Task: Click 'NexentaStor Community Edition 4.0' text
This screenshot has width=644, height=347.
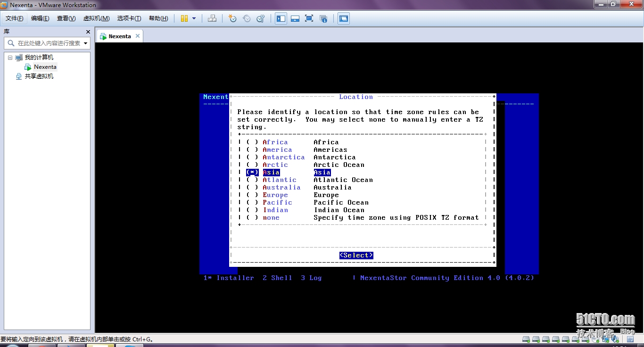Action: click(430, 278)
